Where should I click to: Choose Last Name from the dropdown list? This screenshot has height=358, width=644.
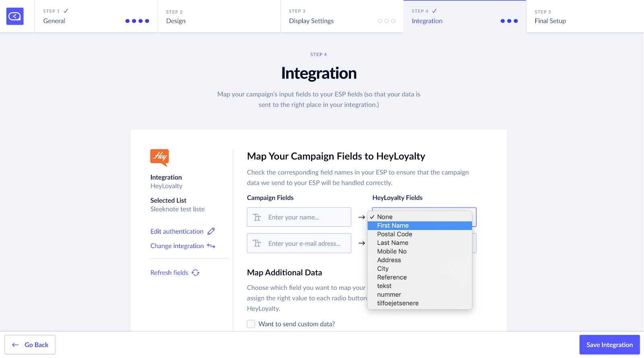coord(420,243)
